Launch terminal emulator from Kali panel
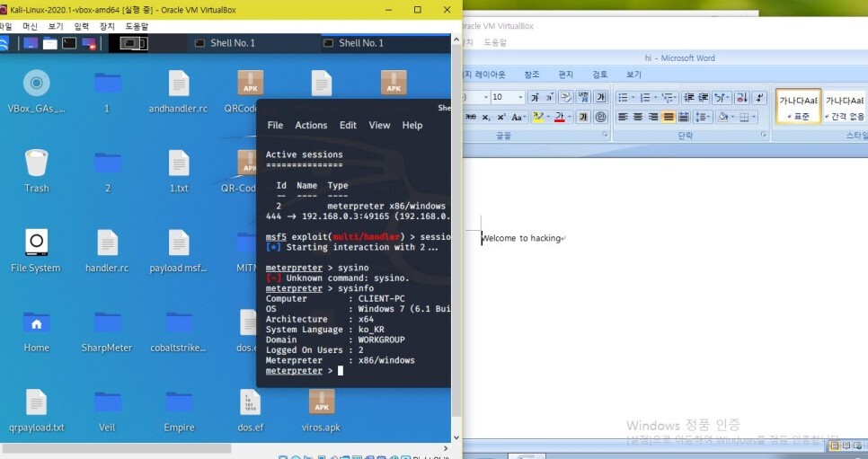 [69, 43]
